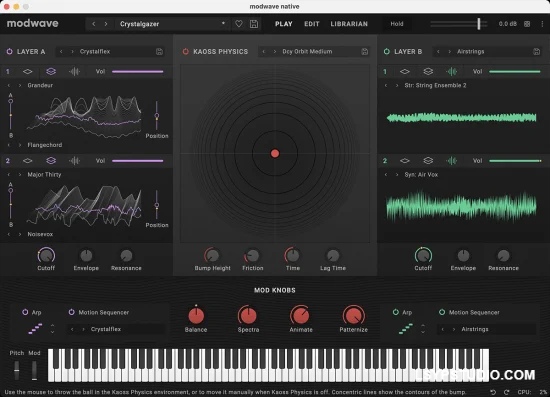Toggle the Layer A power button
The image size is (550, 397).
[x=9, y=52]
